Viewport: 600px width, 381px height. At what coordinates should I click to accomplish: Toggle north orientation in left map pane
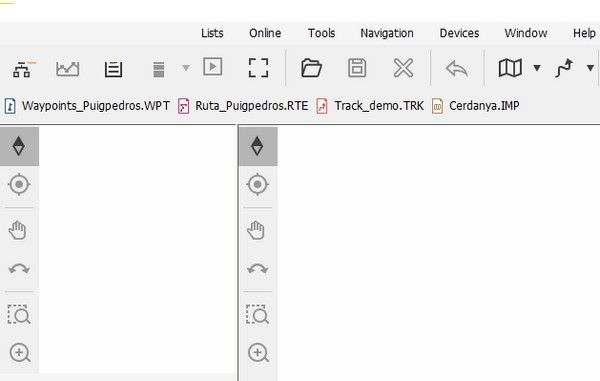point(19,146)
